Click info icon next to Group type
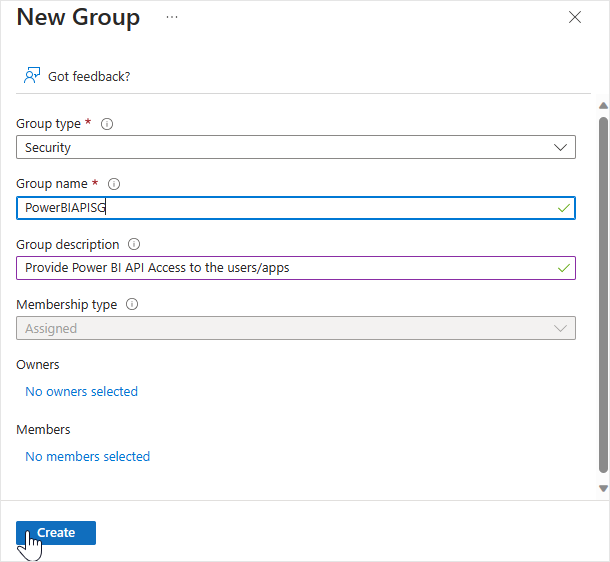 coord(107,124)
